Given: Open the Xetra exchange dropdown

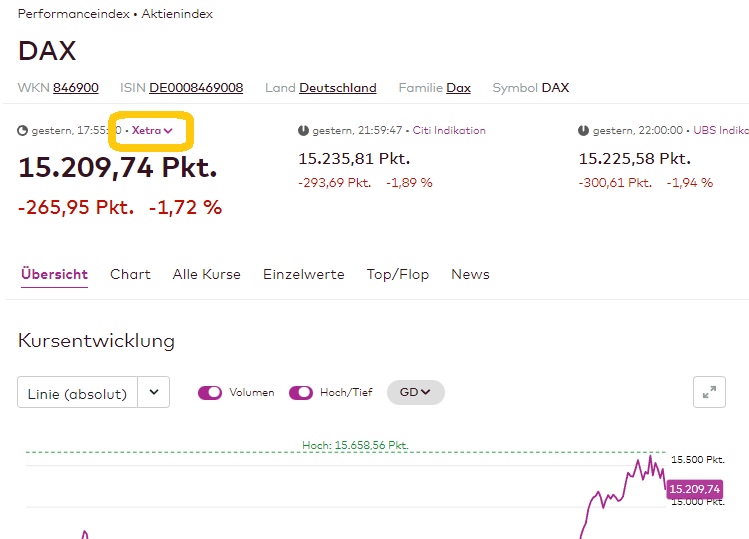Looking at the screenshot, I should pyautogui.click(x=152, y=131).
